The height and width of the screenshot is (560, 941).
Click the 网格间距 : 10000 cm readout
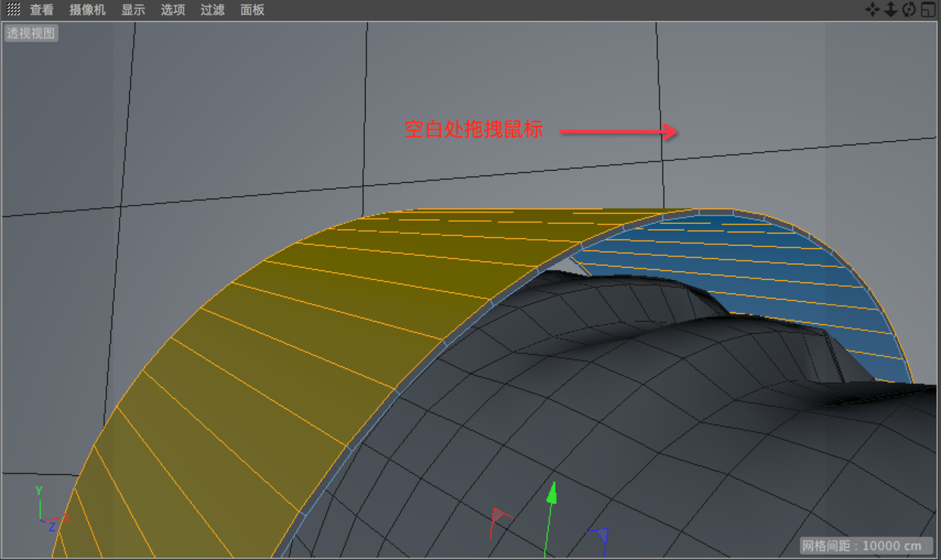click(866, 546)
